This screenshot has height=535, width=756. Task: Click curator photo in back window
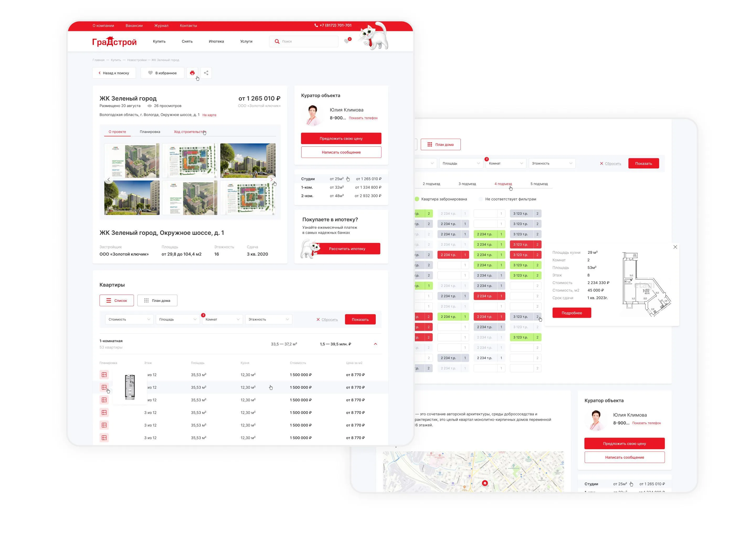(596, 420)
